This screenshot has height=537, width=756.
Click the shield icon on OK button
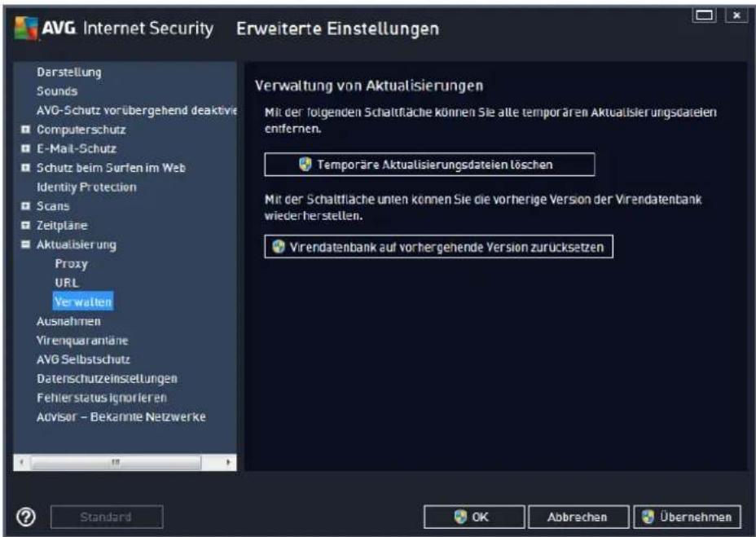(x=460, y=517)
